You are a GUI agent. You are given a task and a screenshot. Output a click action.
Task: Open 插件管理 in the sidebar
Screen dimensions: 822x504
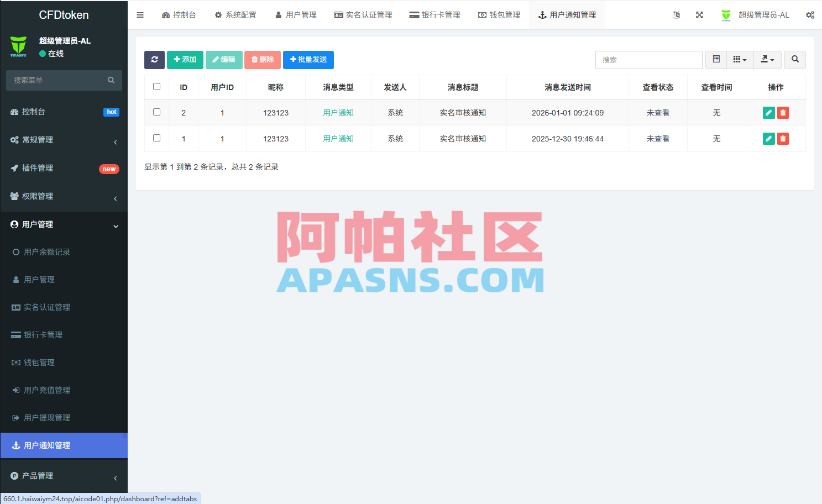pyautogui.click(x=64, y=169)
